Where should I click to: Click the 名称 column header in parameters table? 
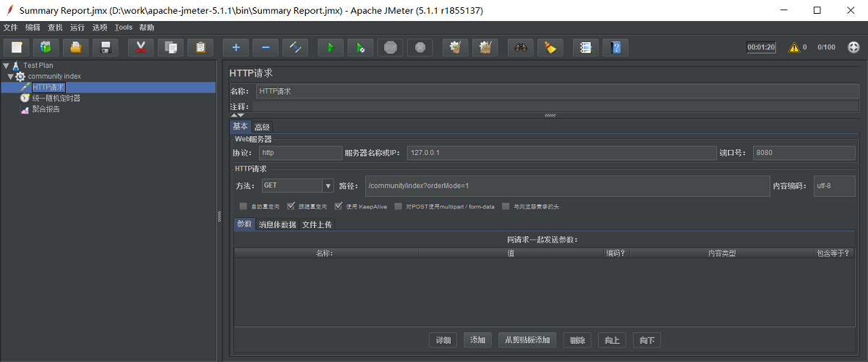click(x=326, y=253)
